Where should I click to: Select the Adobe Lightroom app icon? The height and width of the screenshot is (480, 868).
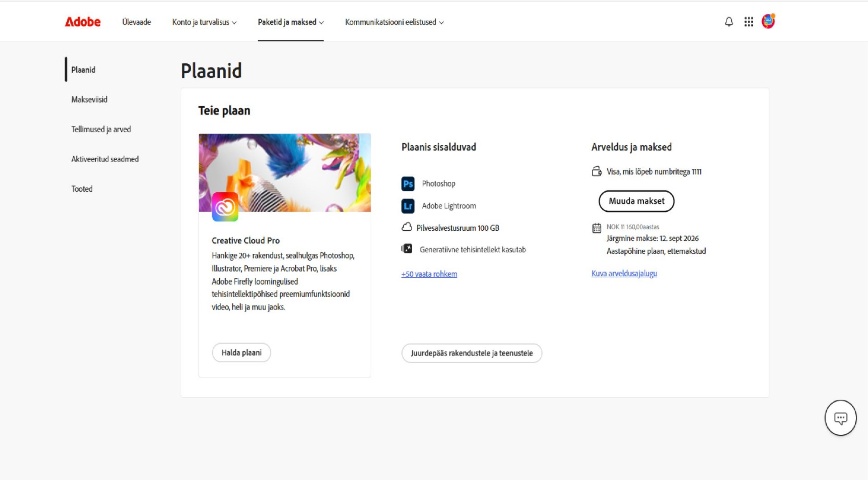coord(407,206)
